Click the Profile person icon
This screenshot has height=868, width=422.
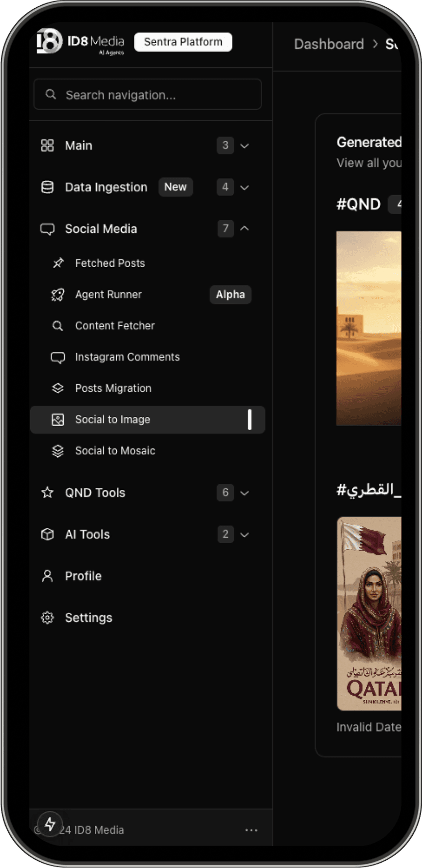[47, 576]
